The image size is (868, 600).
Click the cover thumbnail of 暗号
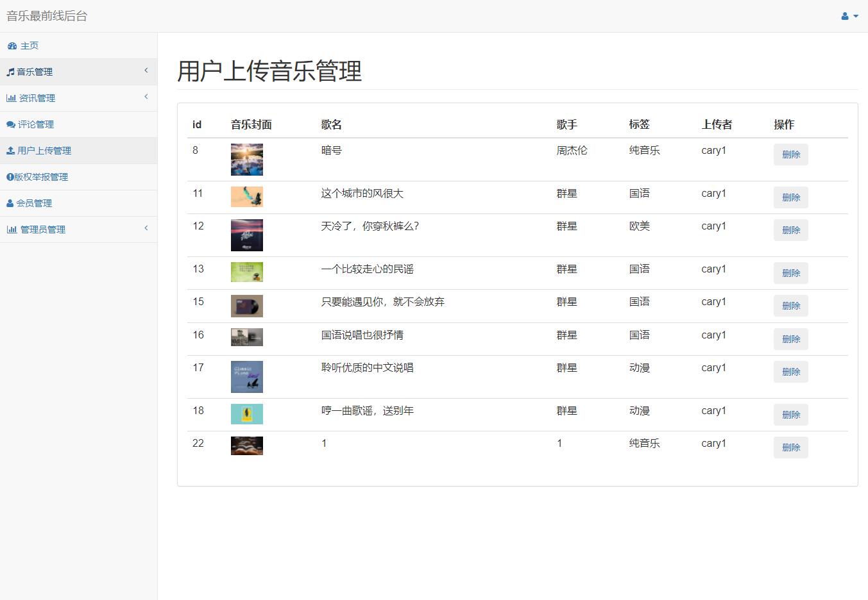(x=246, y=159)
